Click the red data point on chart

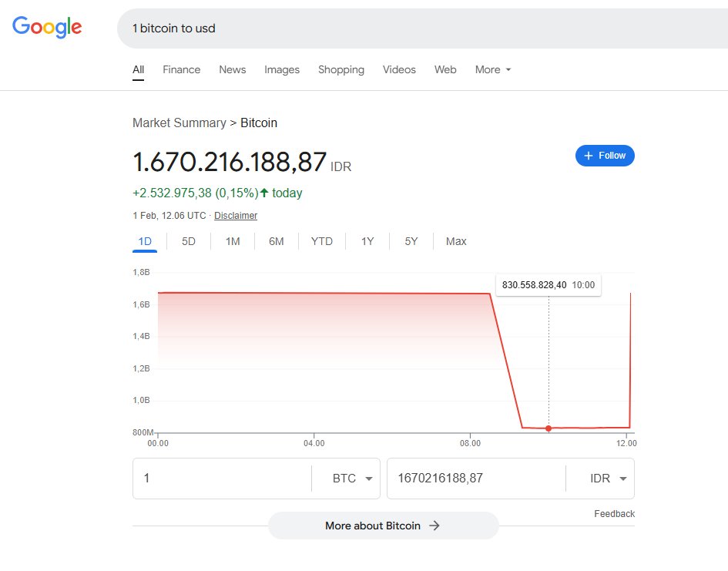point(549,428)
